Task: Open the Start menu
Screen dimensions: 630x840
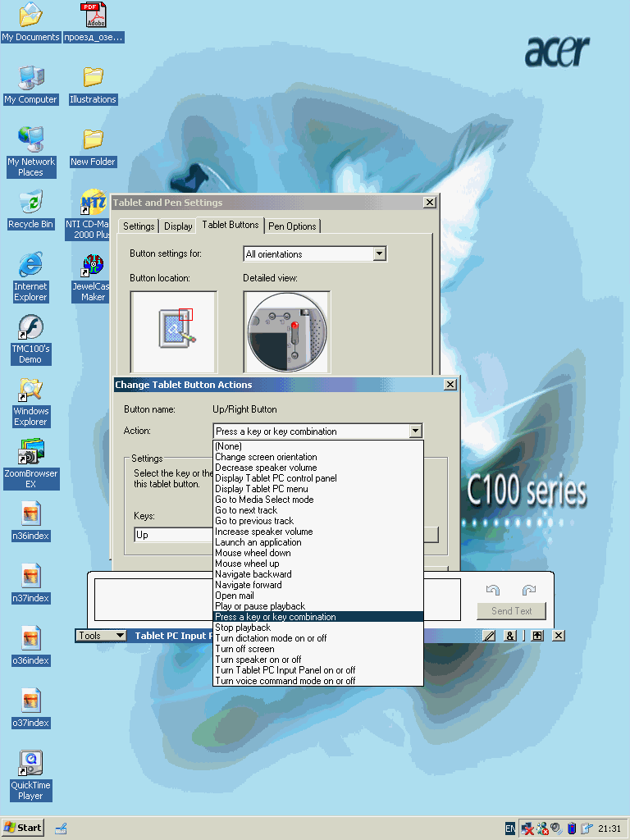Action: [22, 829]
